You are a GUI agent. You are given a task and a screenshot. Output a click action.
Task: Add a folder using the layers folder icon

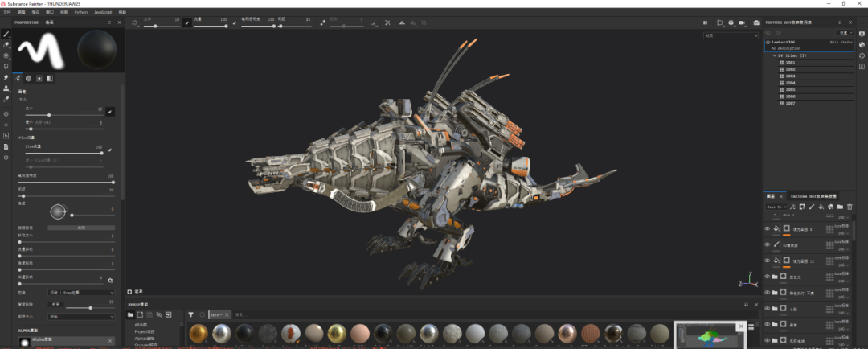point(840,207)
